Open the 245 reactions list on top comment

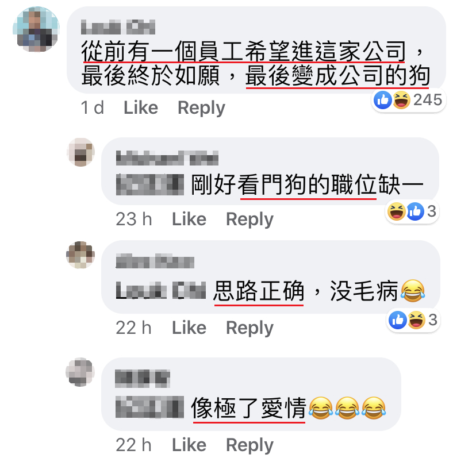[408, 100]
